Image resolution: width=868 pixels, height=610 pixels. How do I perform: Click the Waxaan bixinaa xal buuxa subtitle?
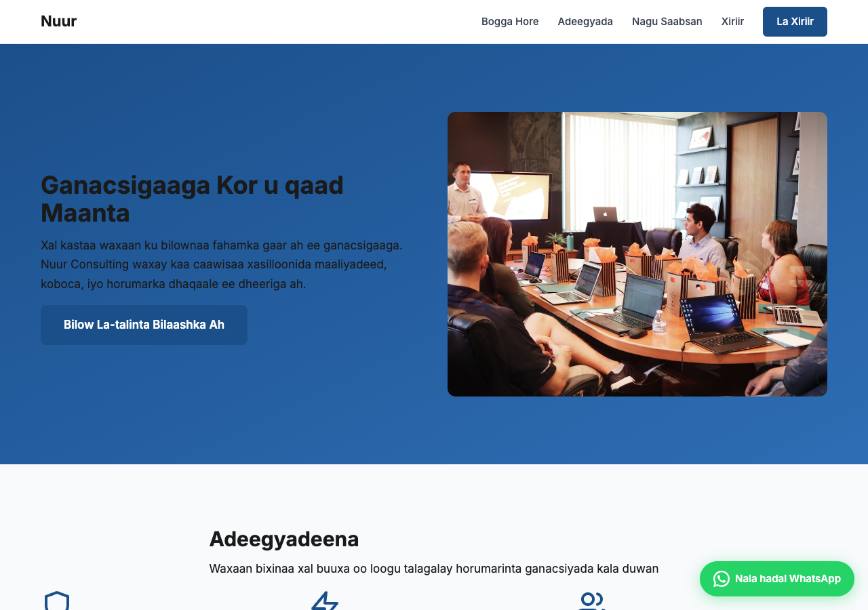[x=433, y=569]
